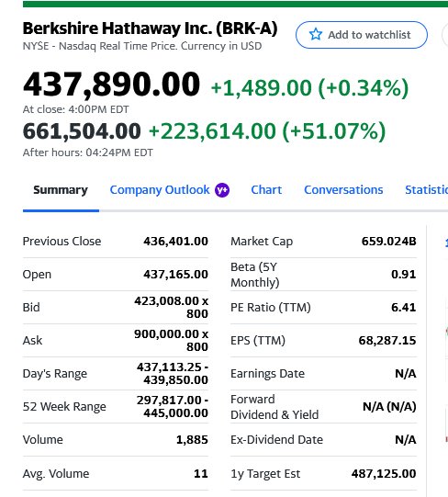Click the Forward Dividend & Yield label
448x497 pixels.
274,407
